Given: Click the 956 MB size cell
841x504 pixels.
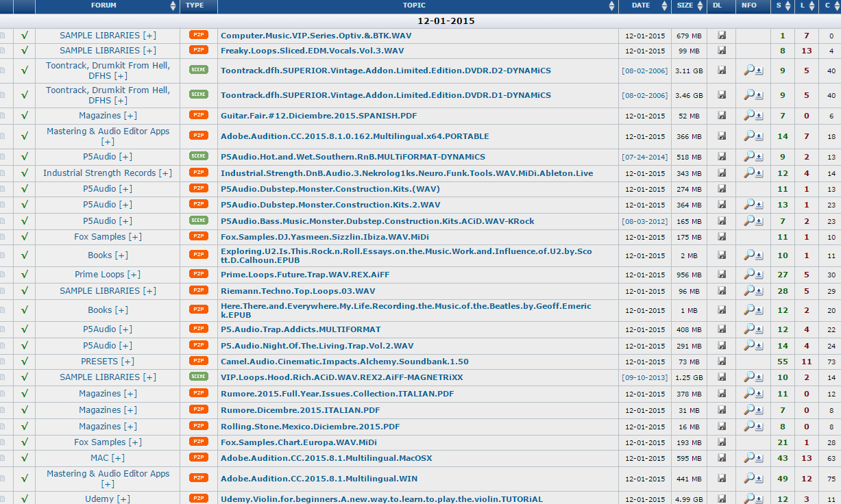Looking at the screenshot, I should pyautogui.click(x=689, y=275).
